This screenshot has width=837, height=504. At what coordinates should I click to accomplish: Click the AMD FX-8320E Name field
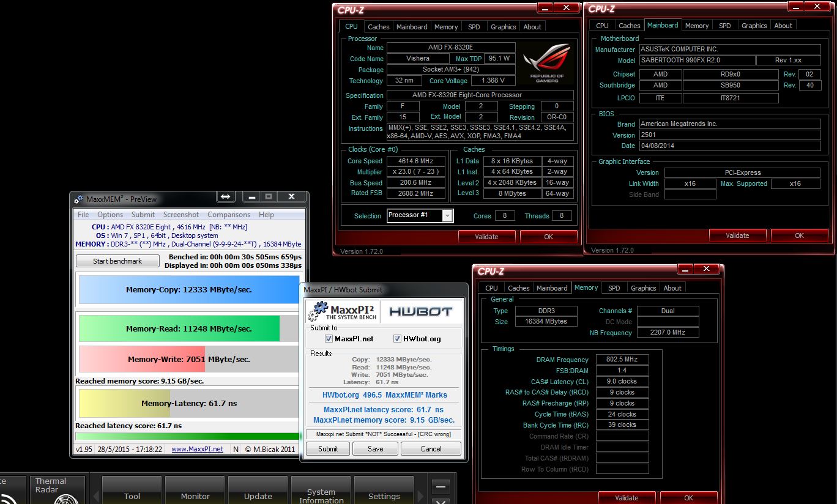[452, 48]
